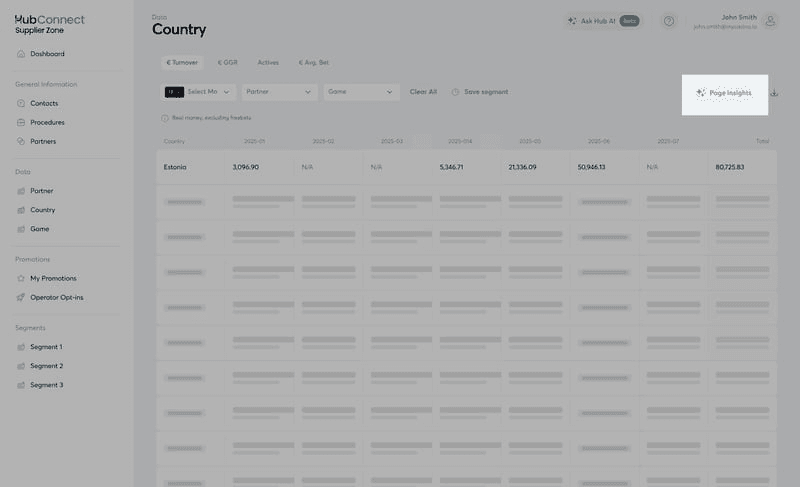Select the Estonia row name
This screenshot has height=487, width=800.
click(175, 167)
